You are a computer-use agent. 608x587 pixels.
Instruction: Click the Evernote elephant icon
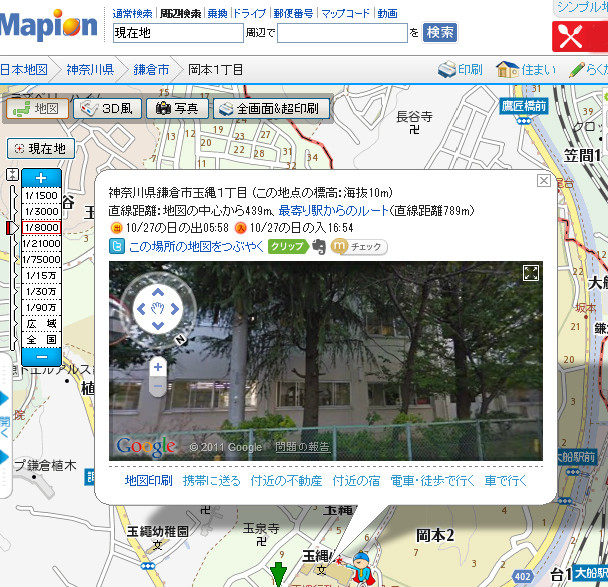click(x=319, y=246)
